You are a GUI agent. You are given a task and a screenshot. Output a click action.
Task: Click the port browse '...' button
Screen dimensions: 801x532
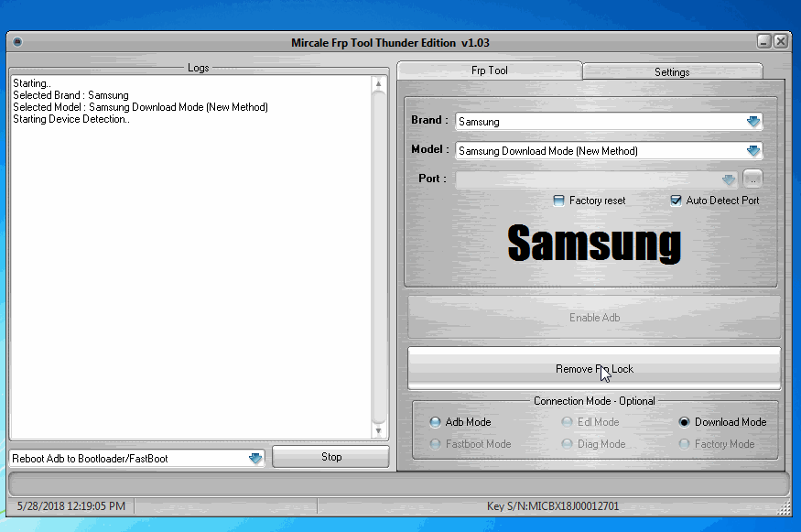[x=752, y=179]
